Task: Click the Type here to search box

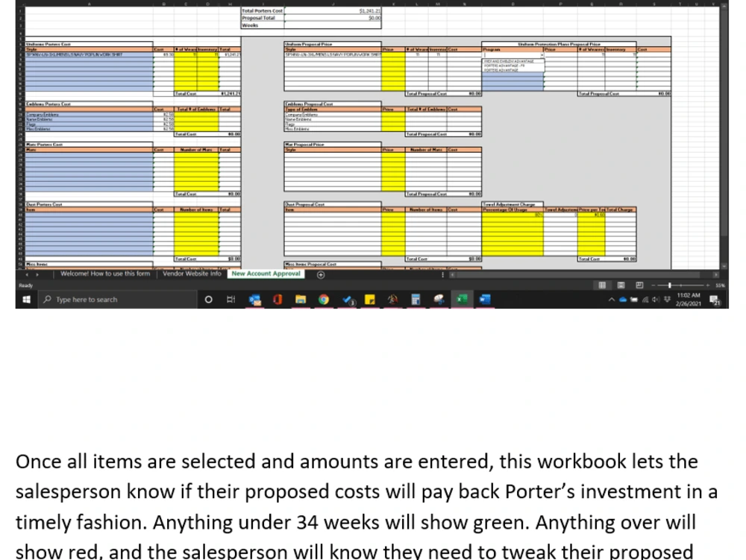Action: [118, 300]
